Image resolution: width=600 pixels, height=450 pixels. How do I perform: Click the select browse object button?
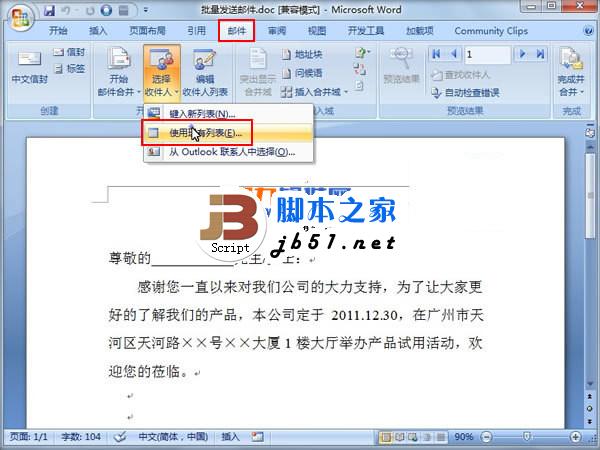point(590,409)
